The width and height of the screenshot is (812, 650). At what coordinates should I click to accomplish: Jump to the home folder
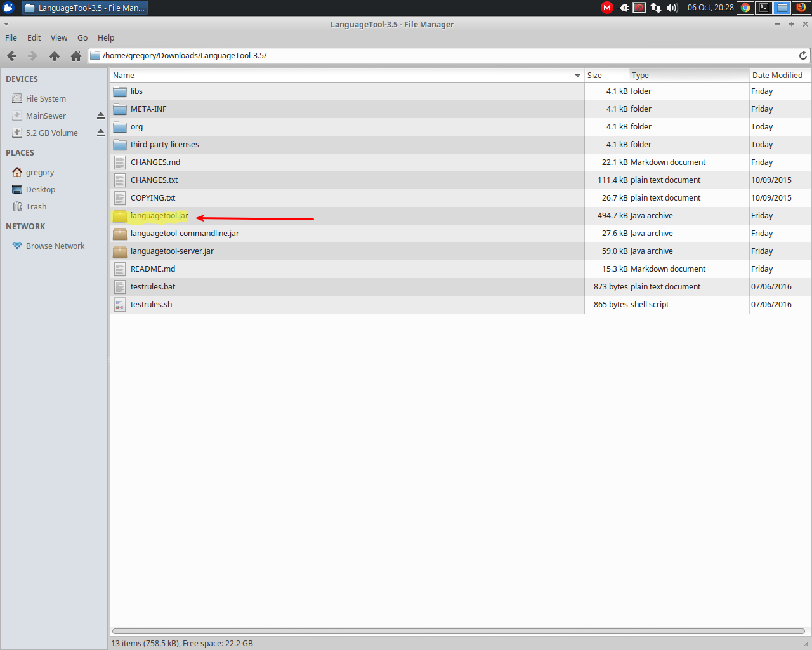pyautogui.click(x=76, y=56)
